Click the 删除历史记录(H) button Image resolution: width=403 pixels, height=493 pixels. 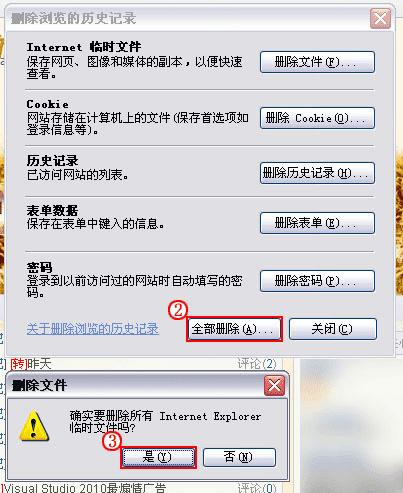317,173
